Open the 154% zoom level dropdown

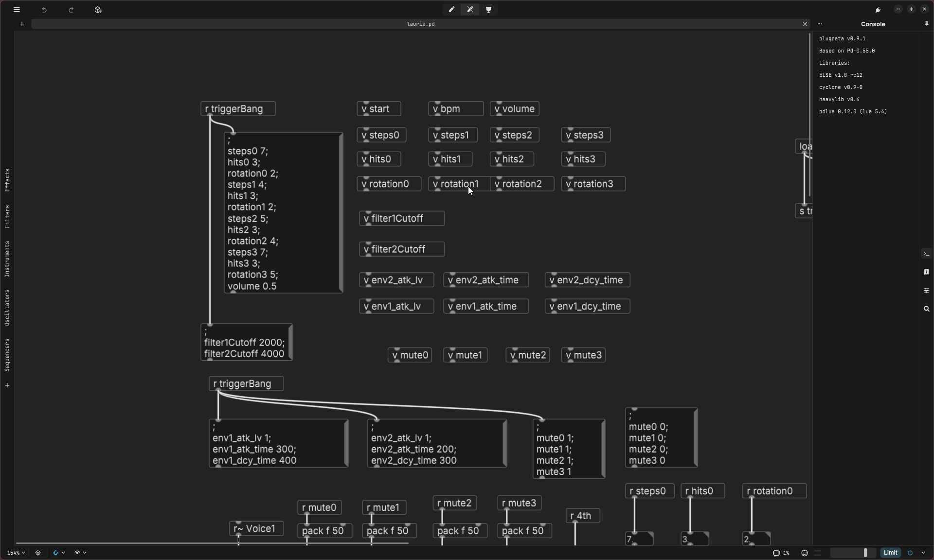tap(16, 553)
